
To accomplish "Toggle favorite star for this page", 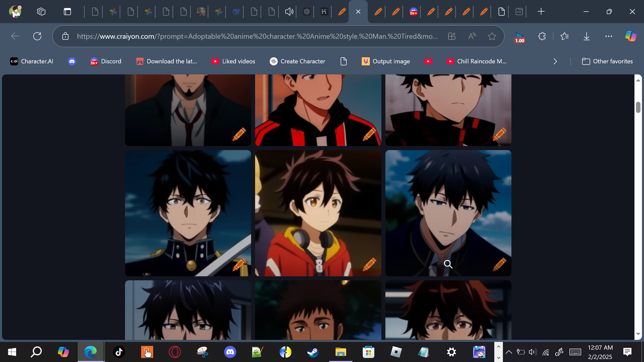I will pos(492,36).
